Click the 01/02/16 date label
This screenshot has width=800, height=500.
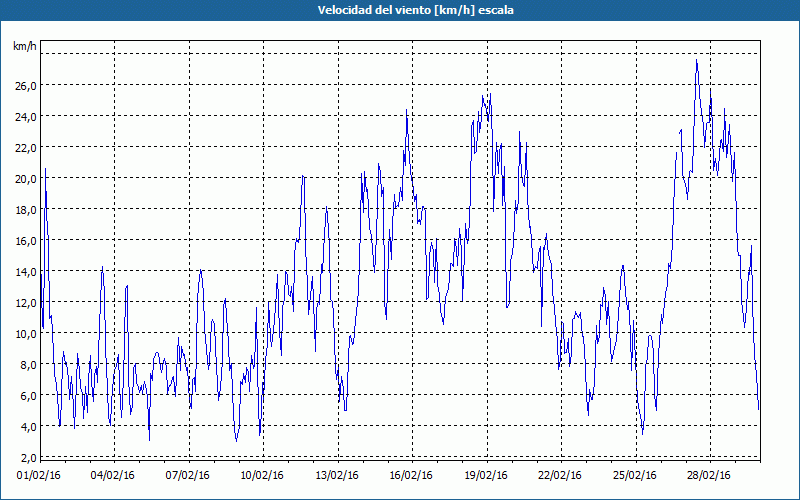(39, 476)
